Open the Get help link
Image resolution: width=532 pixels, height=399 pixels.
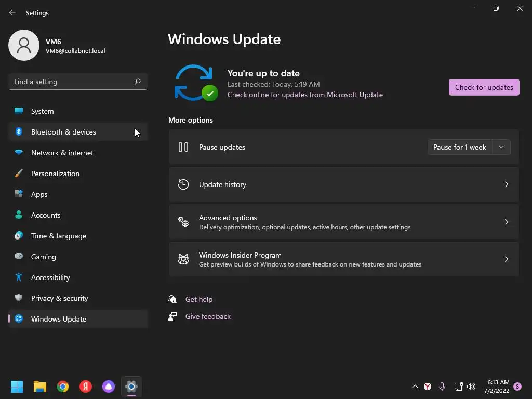pos(199,299)
